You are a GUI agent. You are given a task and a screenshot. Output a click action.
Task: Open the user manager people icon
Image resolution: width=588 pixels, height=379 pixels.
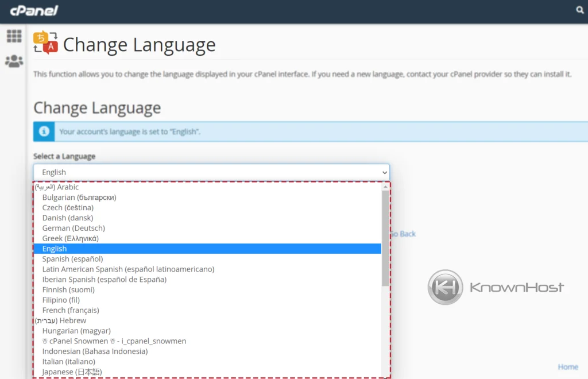(x=14, y=61)
